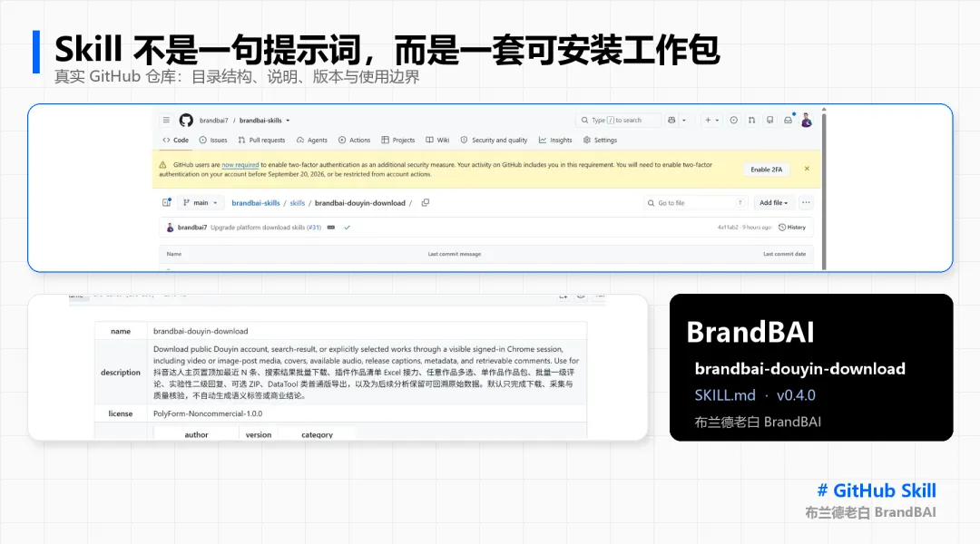Open the main branch selector
Screen dimensions: 980x544
(200, 202)
